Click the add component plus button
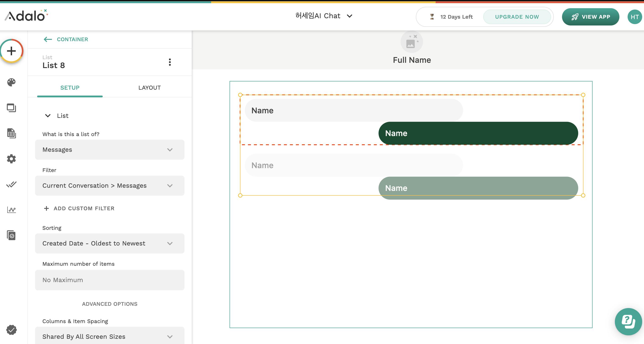This screenshot has height=344, width=644. (11, 51)
